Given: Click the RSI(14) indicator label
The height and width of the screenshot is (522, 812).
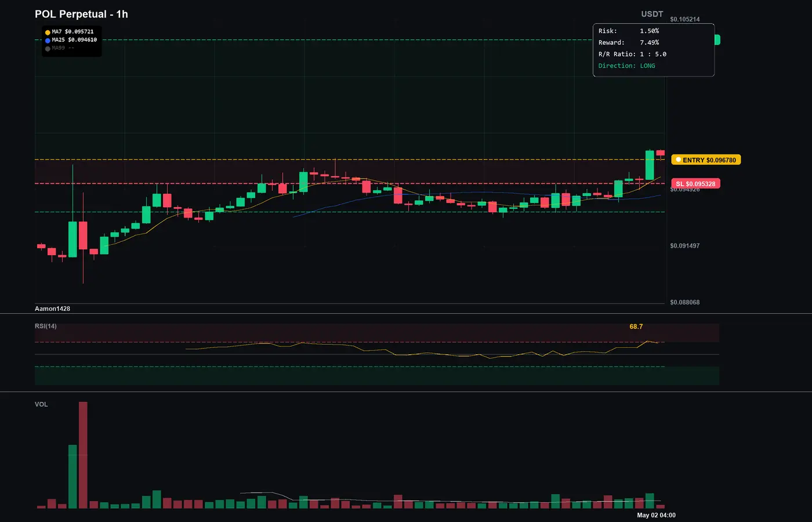Looking at the screenshot, I should (46, 326).
